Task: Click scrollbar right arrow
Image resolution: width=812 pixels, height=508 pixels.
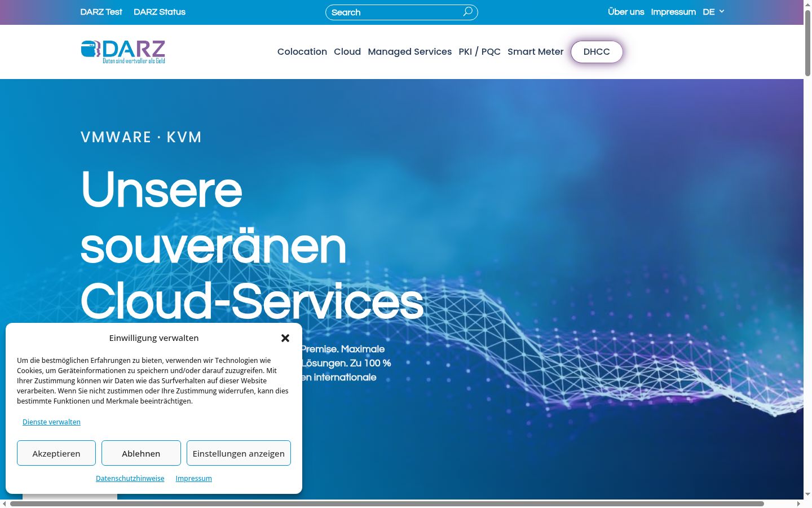Action: (x=798, y=503)
